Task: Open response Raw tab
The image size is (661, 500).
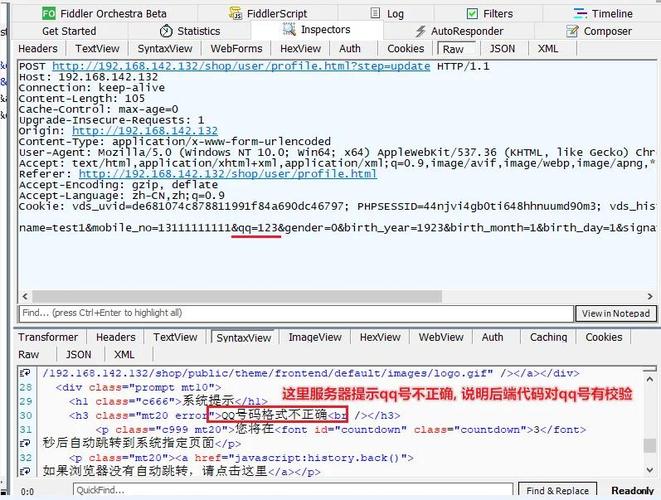Action: pos(28,355)
